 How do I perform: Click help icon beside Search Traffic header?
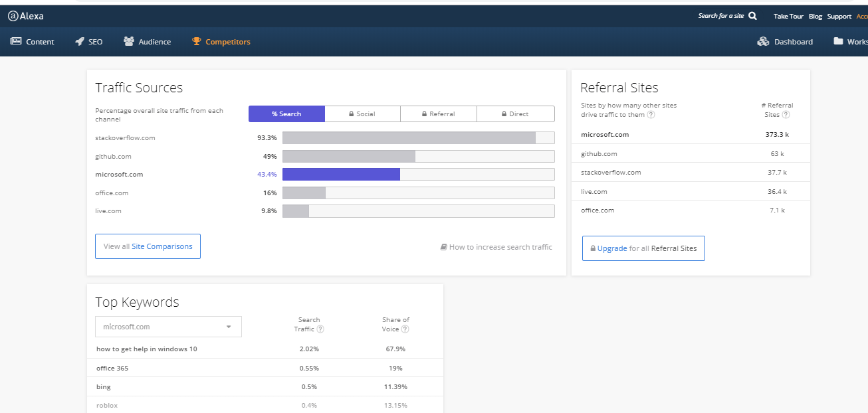320,329
